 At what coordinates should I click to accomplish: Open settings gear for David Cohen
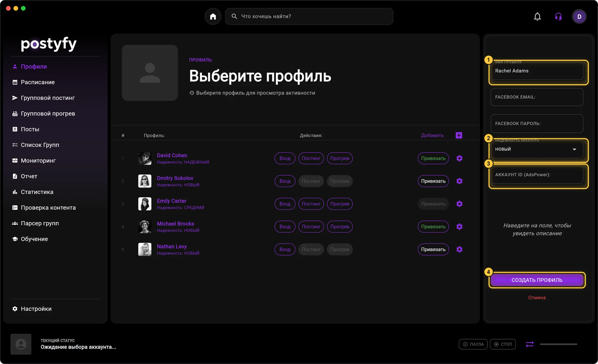(460, 158)
